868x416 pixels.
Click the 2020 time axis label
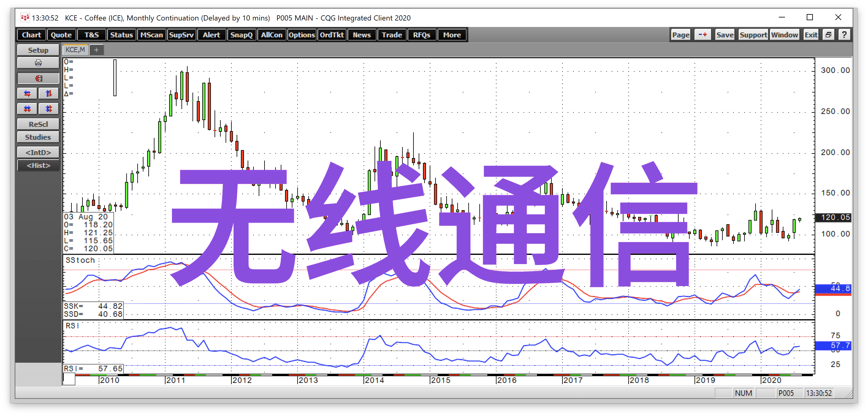click(x=771, y=380)
